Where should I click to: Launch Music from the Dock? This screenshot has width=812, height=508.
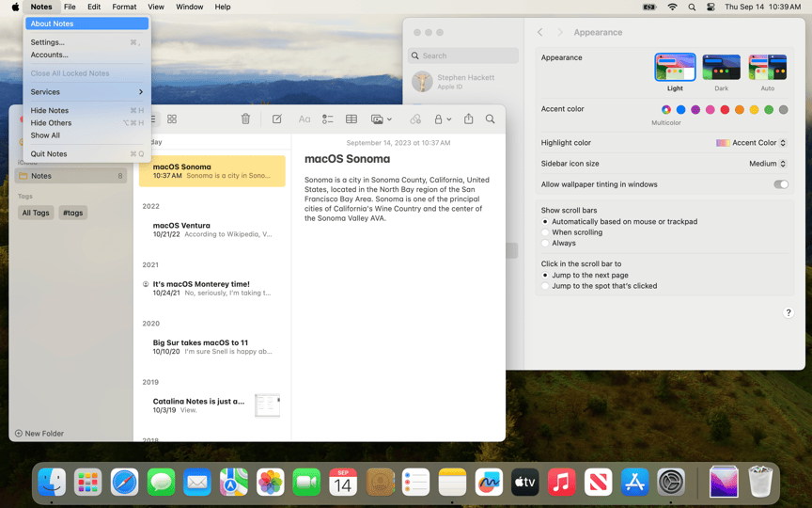coord(561,482)
